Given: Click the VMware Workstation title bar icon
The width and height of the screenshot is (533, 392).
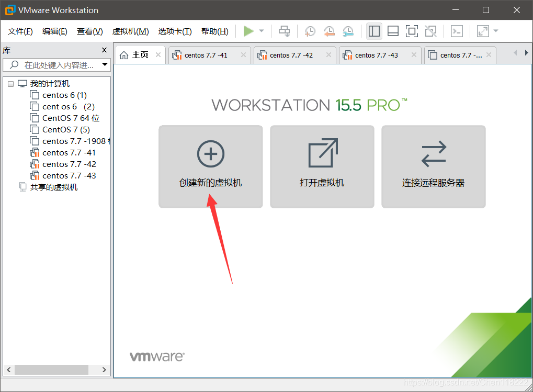Looking at the screenshot, I should pyautogui.click(x=10, y=10).
